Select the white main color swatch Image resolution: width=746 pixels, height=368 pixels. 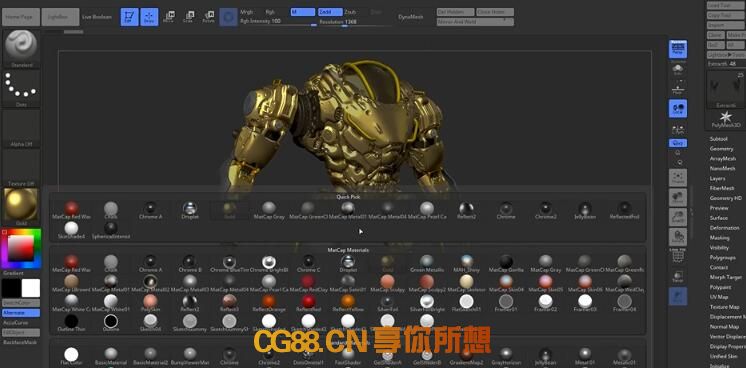pos(31,288)
